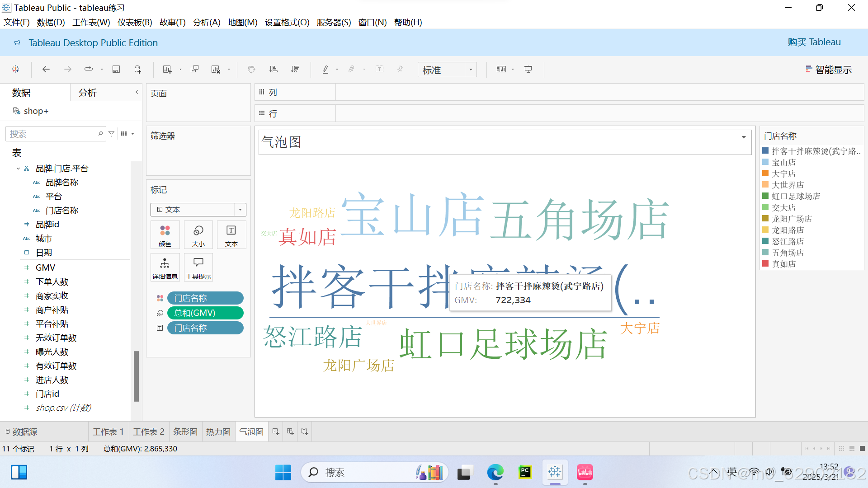Screen dimensions: 868x488
Task: Click the 智能显示 Show Me button
Action: pyautogui.click(x=829, y=70)
